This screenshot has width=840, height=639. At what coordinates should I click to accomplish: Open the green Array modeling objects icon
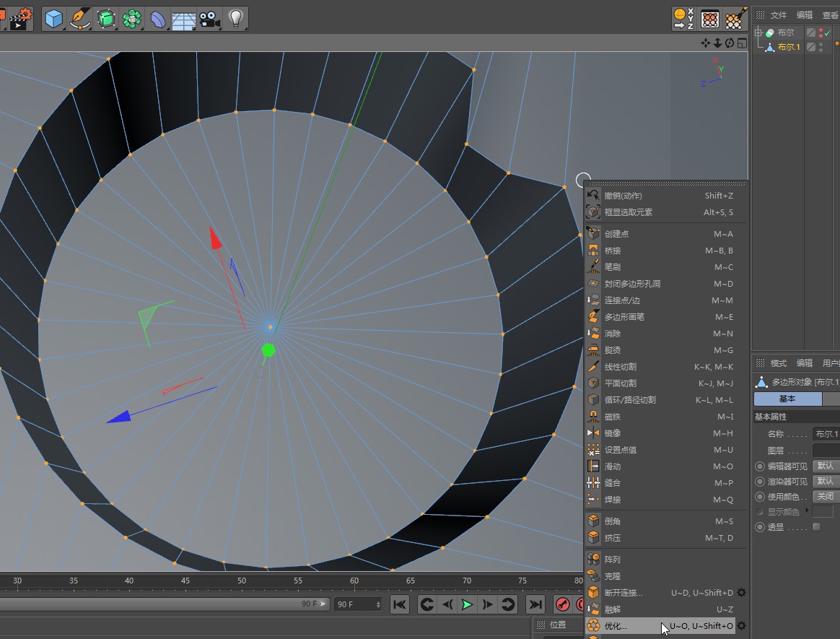pyautogui.click(x=132, y=19)
